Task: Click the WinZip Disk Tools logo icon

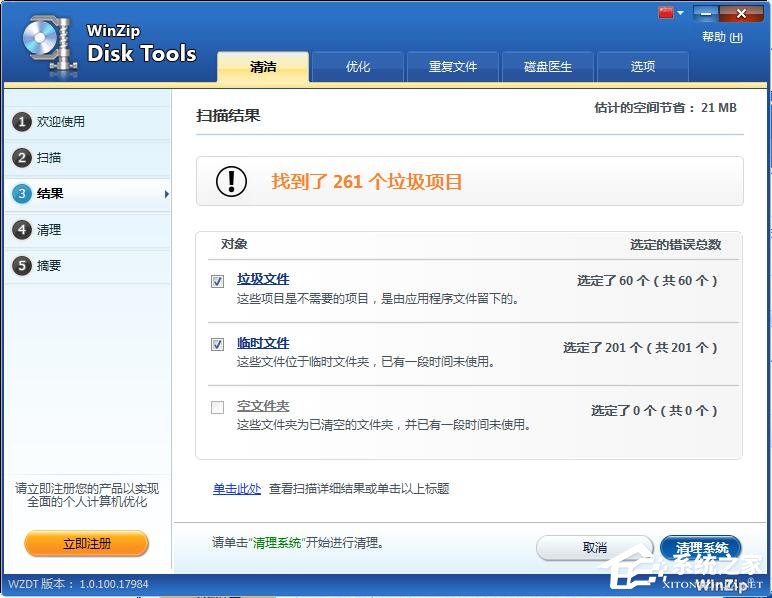Action: tap(49, 45)
